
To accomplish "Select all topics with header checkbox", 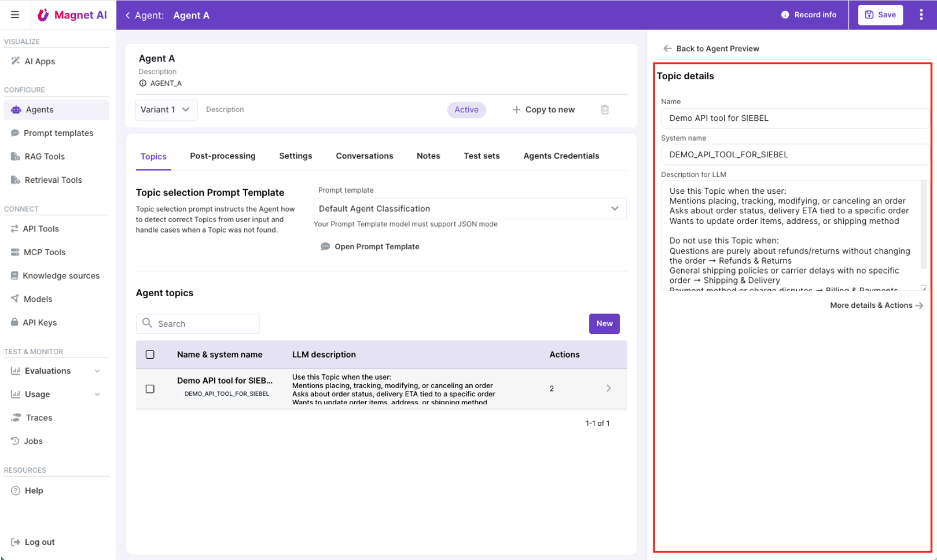I will [x=150, y=355].
